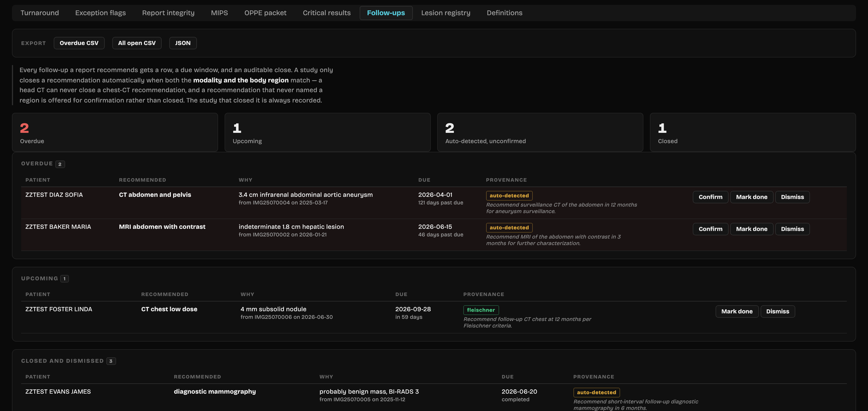The image size is (868, 411).
Task: Click the Closed summary card
Action: point(752,132)
